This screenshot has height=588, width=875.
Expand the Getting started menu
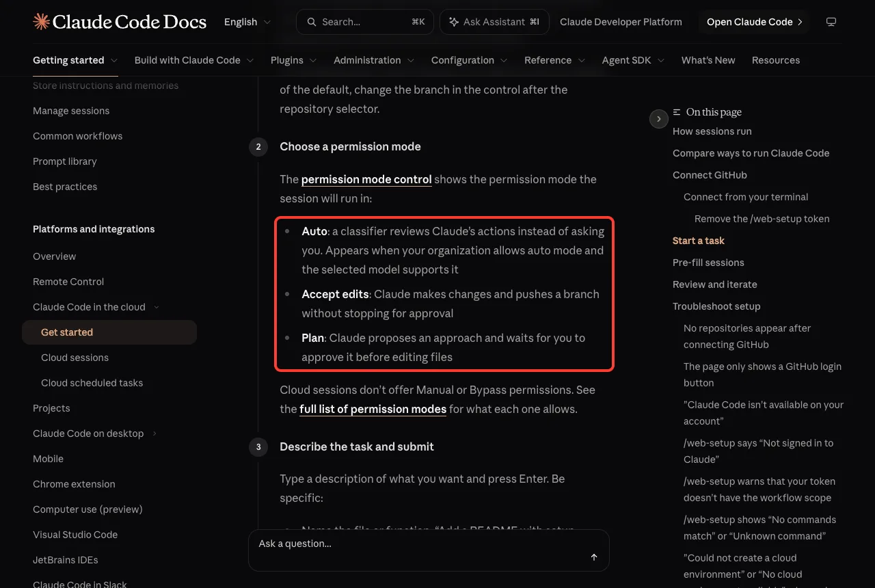[75, 60]
